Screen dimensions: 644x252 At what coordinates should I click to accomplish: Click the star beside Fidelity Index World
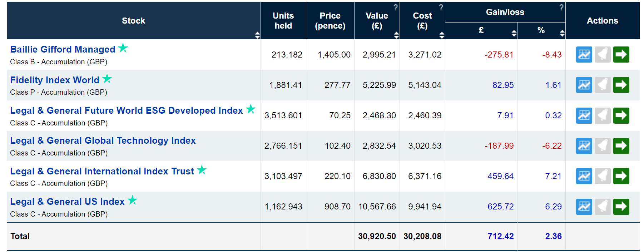(107, 78)
